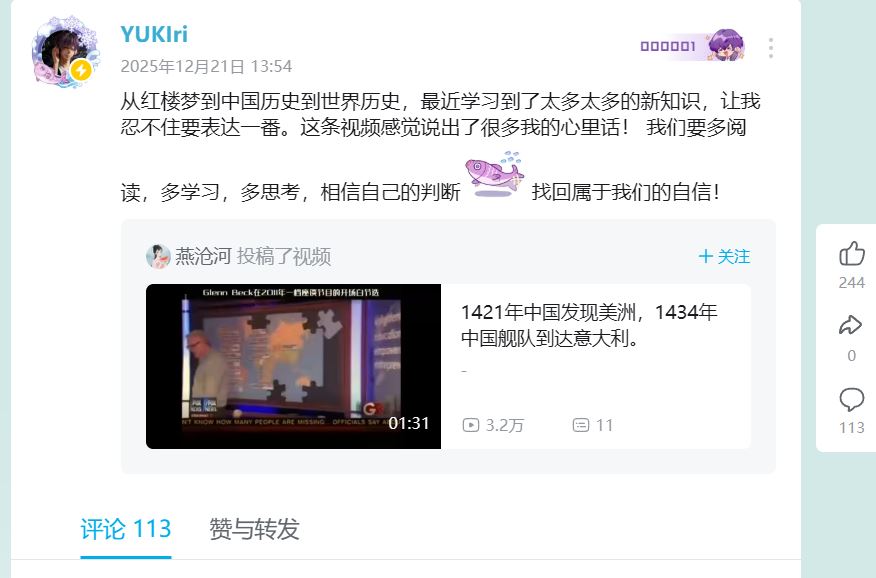Click the share arrow icon
Viewport: 876px width, 578px height.
click(x=851, y=325)
